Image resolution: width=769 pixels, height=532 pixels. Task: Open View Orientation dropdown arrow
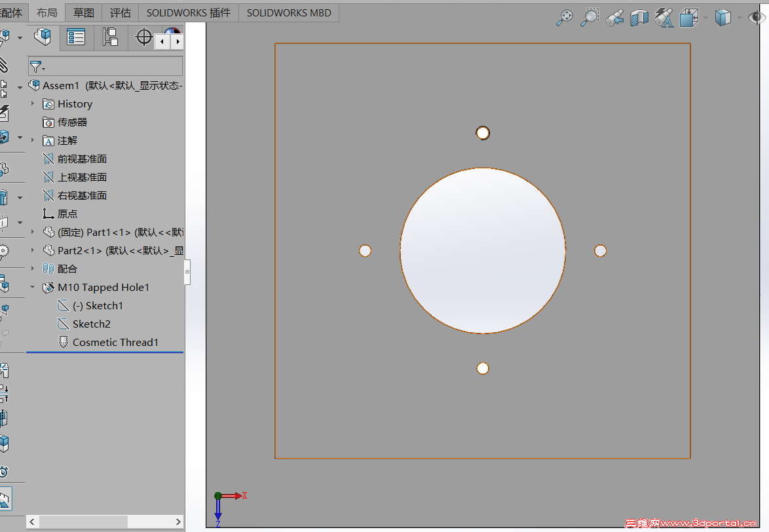pos(705,18)
